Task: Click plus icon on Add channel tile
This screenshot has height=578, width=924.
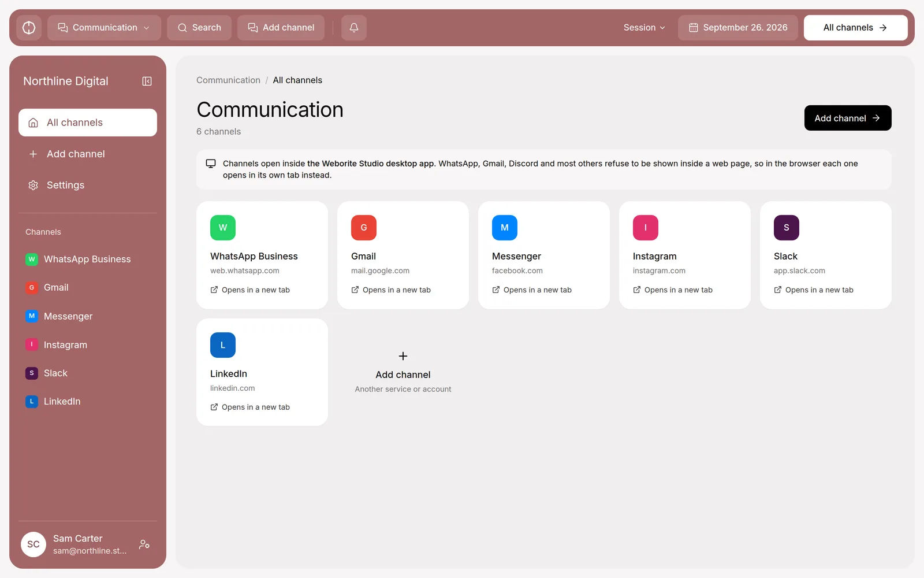Action: click(403, 356)
